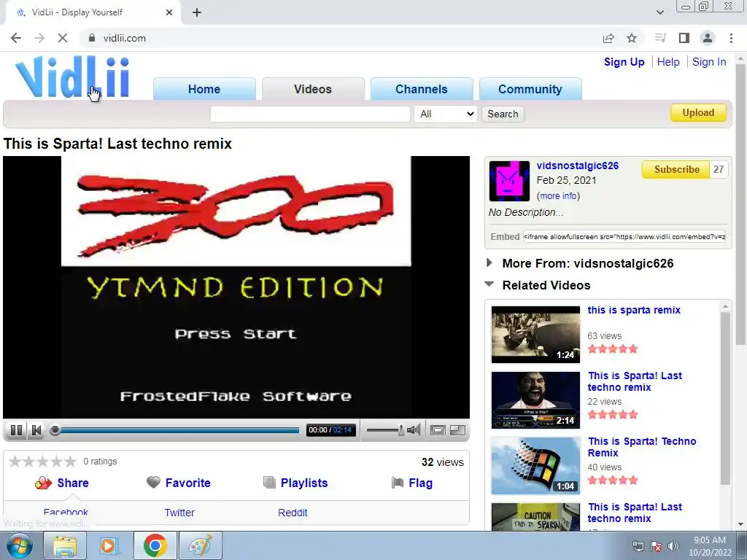
Task: Bookmark this page with the star icon
Action: coord(632,38)
